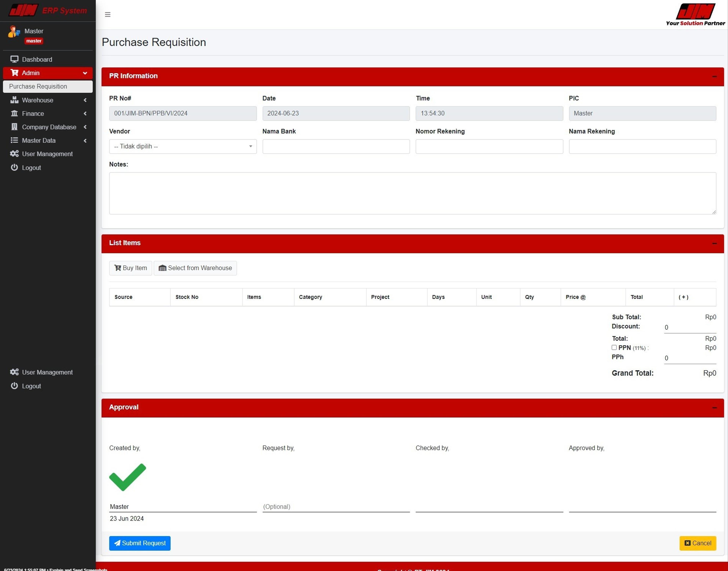Click the Master user avatar icon
Image resolution: width=728 pixels, height=571 pixels.
pos(14,32)
